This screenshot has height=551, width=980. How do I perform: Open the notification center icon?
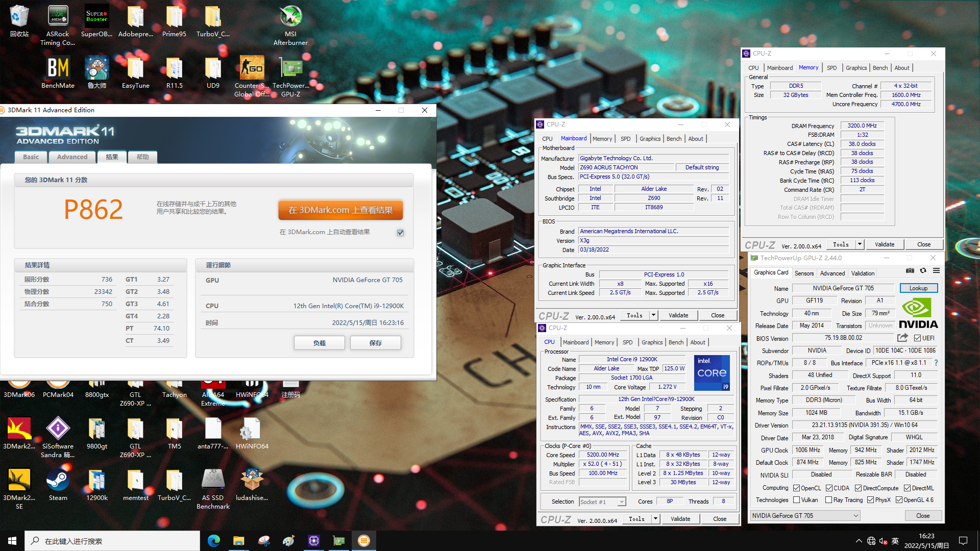tap(963, 541)
